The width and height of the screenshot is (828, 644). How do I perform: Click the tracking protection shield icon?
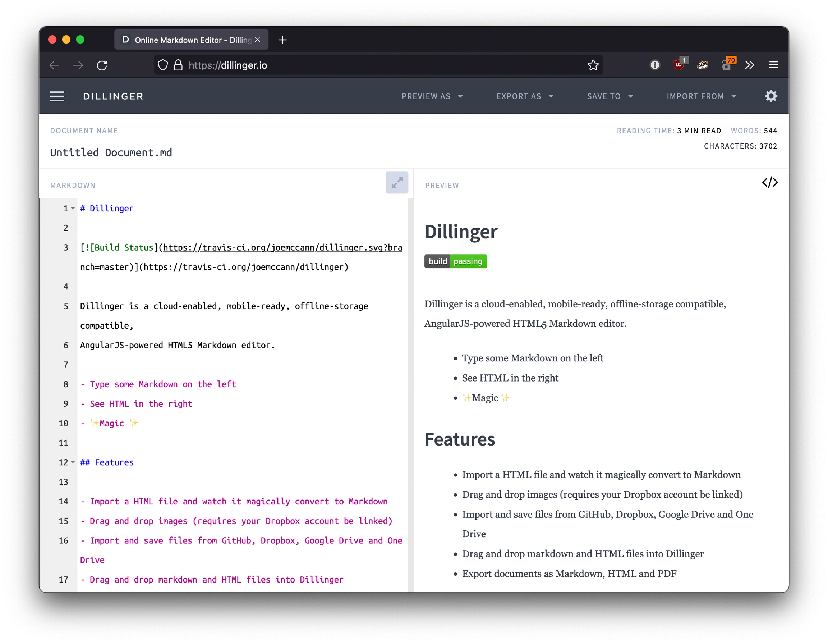click(163, 65)
